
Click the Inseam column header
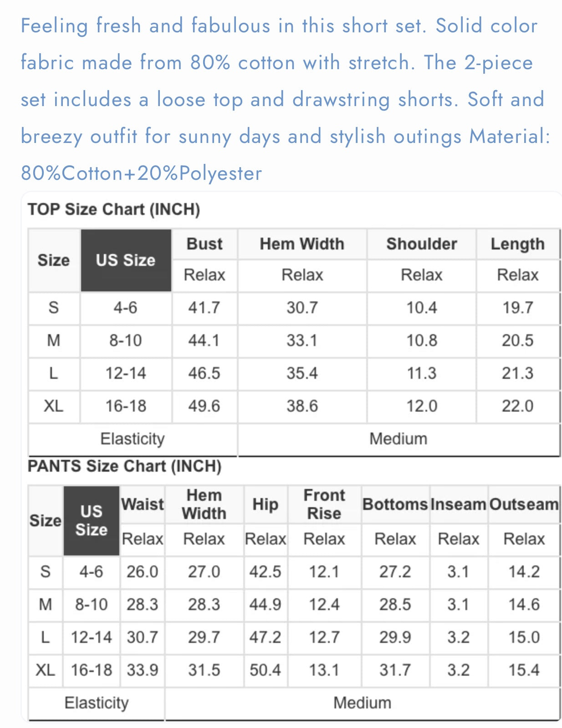[x=459, y=504]
